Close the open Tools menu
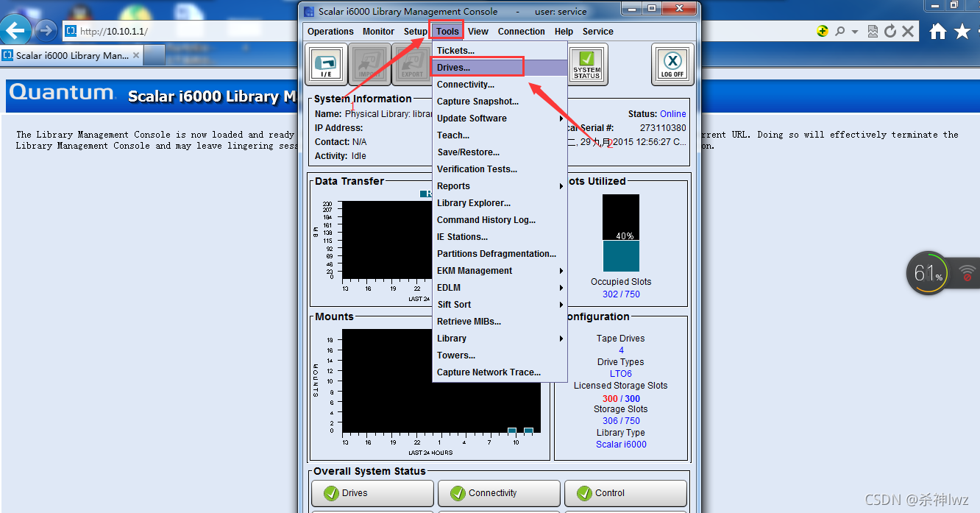 [x=447, y=32]
